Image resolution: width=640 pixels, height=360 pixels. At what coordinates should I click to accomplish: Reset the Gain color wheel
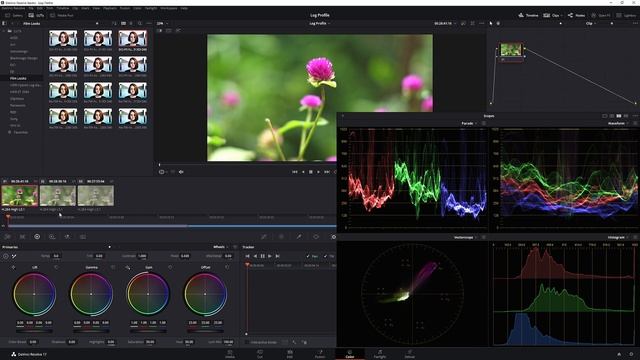coord(170,267)
